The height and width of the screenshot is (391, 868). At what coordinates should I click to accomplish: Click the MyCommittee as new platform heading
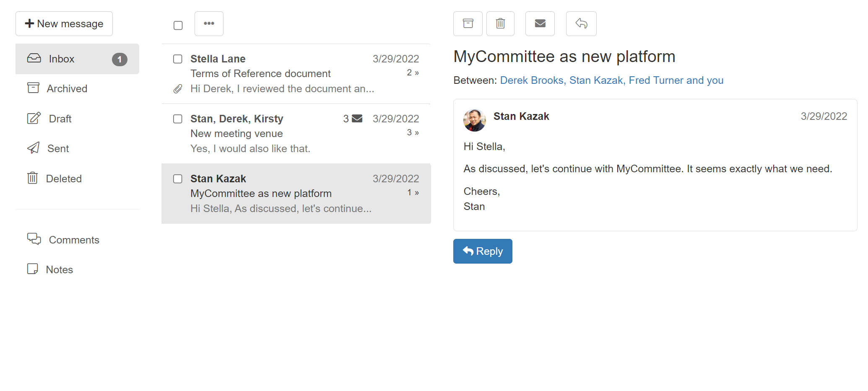pos(564,56)
